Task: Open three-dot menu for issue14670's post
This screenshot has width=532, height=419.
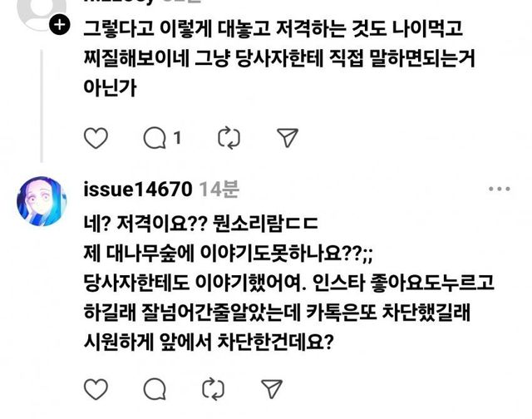Action: click(x=499, y=189)
